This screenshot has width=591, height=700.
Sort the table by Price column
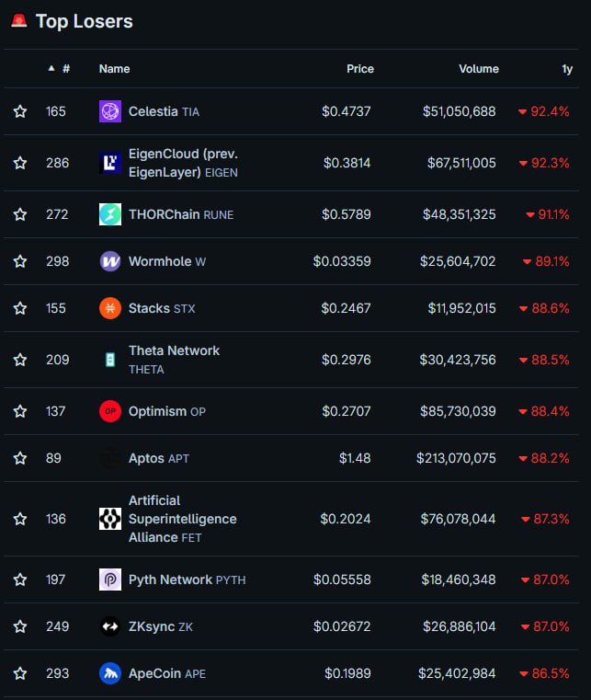tap(359, 69)
